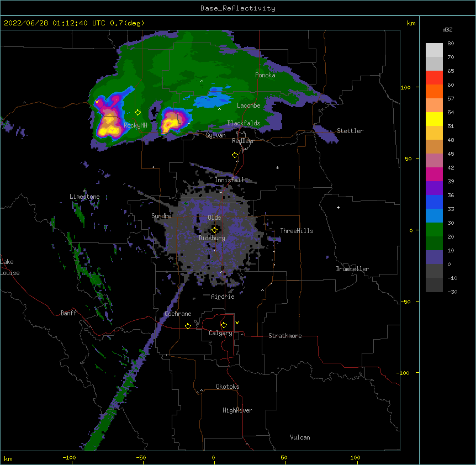The image size is (476, 465).
Task: Click the Limestone label
Action: pyautogui.click(x=84, y=197)
